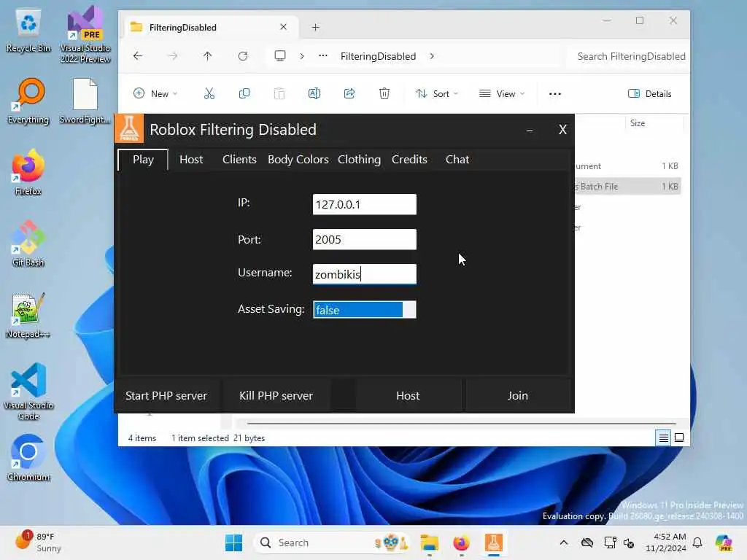Viewport: 747px width, 560px height.
Task: Click the taskbar Search box
Action: point(331,542)
